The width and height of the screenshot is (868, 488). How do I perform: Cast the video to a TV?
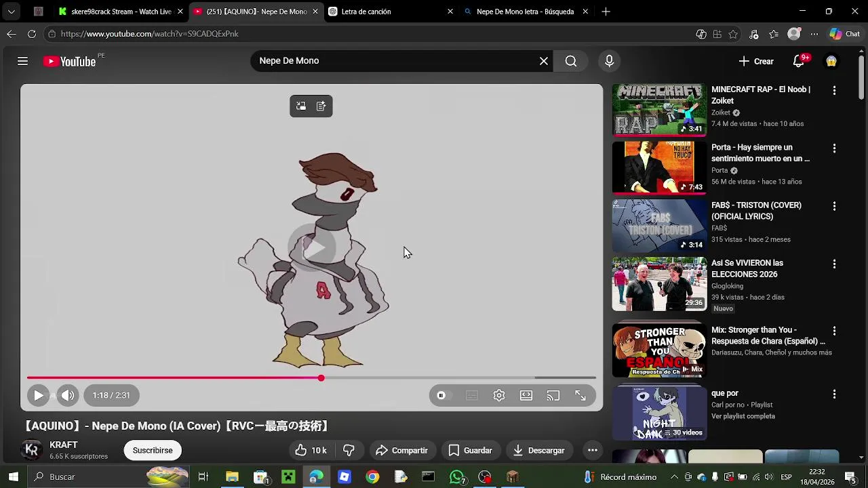[x=553, y=395]
